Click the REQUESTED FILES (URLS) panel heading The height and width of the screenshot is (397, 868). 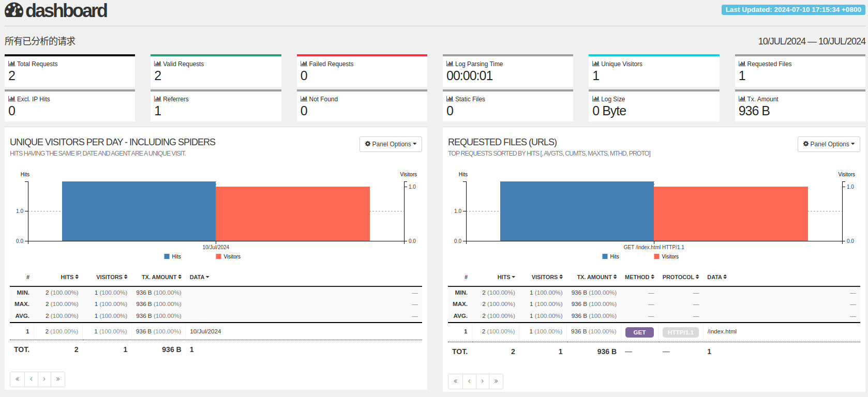point(502,142)
